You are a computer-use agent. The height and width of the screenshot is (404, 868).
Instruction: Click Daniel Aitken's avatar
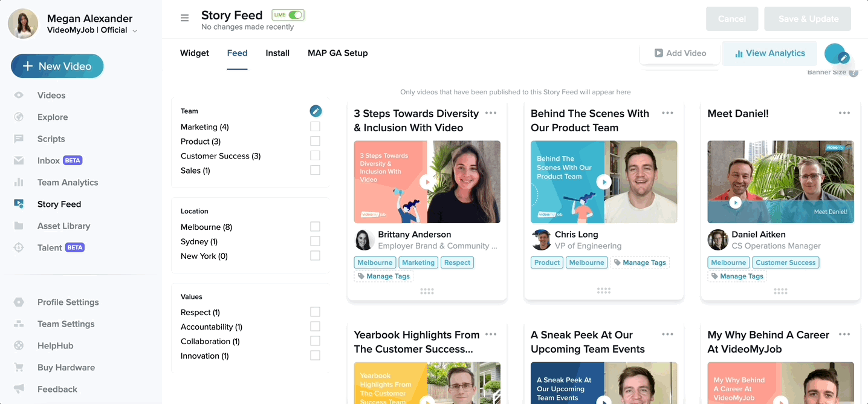[718, 239]
